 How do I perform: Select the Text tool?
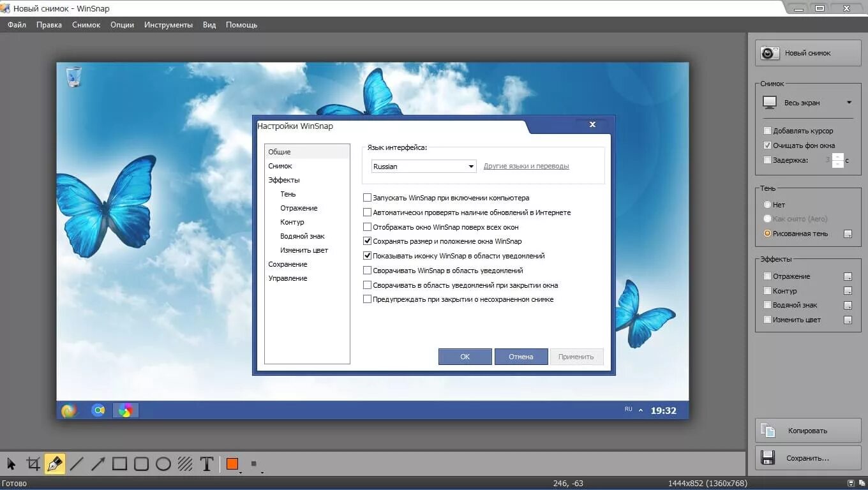pos(207,464)
